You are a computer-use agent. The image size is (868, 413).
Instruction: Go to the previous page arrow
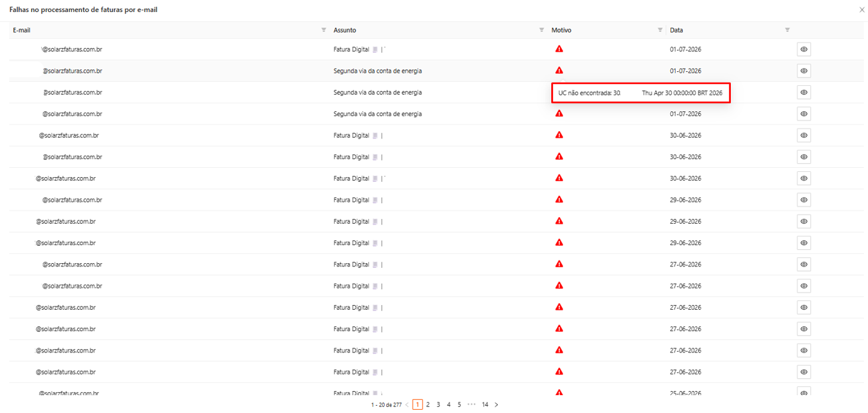(x=407, y=404)
